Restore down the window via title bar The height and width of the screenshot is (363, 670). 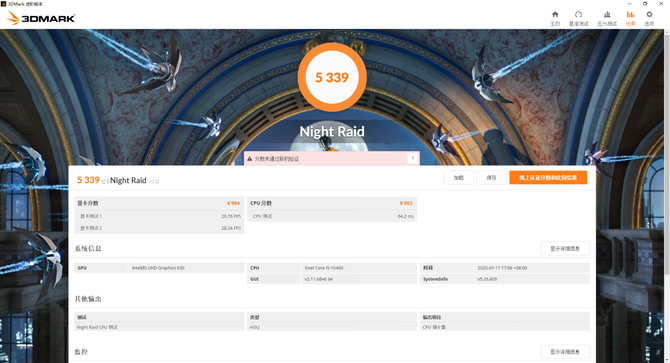pyautogui.click(x=645, y=3)
